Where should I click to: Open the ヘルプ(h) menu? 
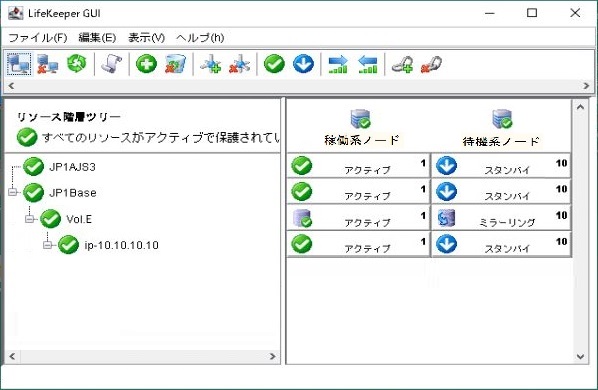click(200, 38)
